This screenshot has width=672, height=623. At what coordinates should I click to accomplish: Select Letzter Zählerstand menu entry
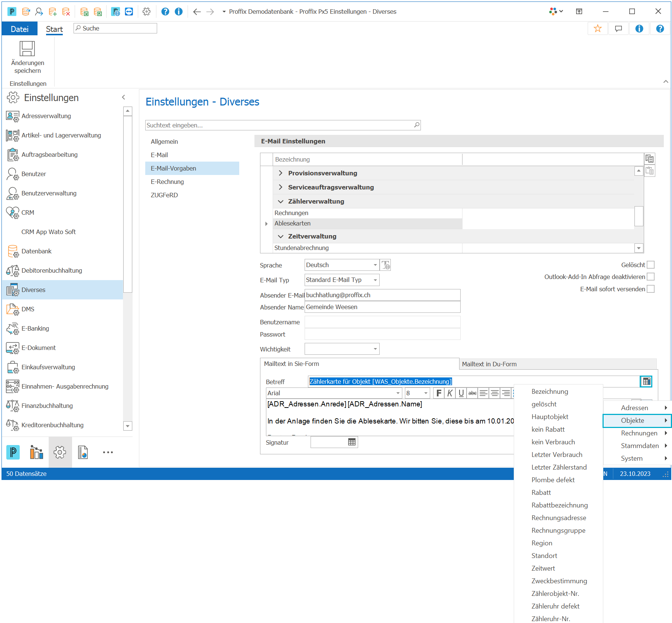(559, 467)
